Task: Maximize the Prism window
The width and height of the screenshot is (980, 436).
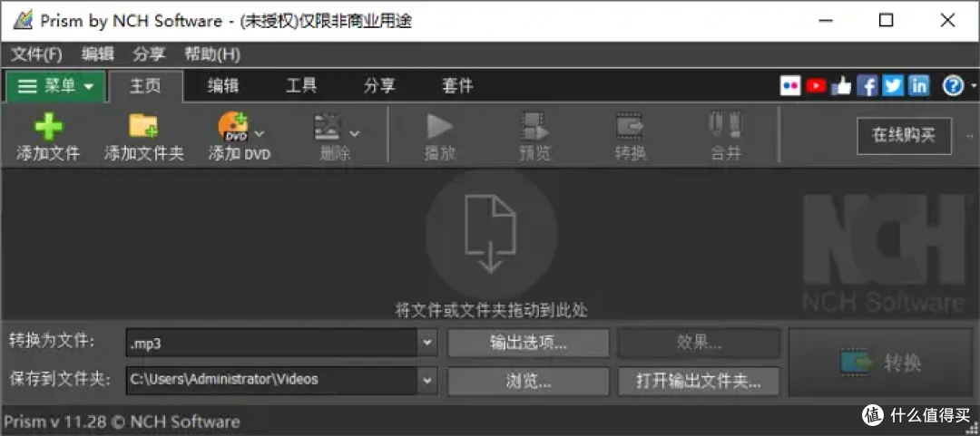Action: 886,21
